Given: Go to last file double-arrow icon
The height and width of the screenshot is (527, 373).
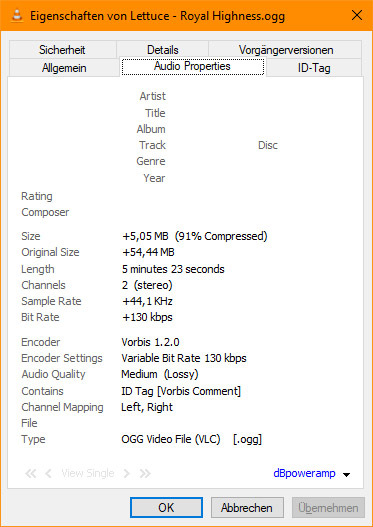Looking at the screenshot, I should coord(145,474).
